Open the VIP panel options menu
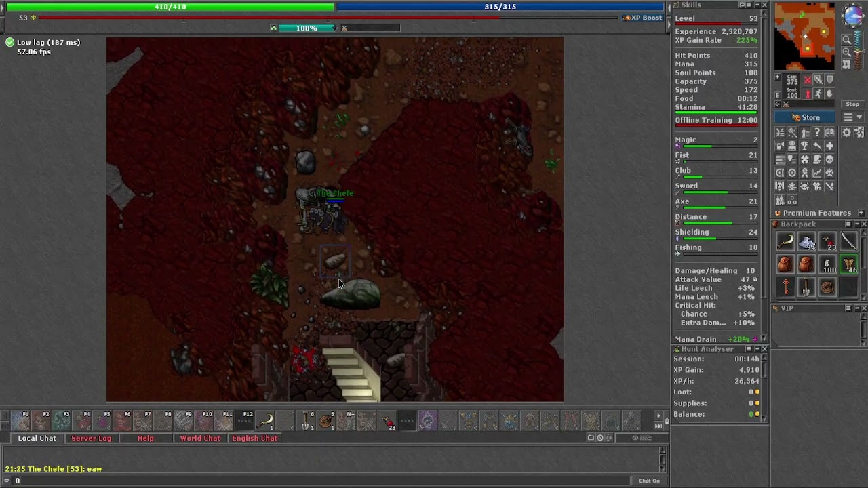868x488 pixels. pos(848,308)
